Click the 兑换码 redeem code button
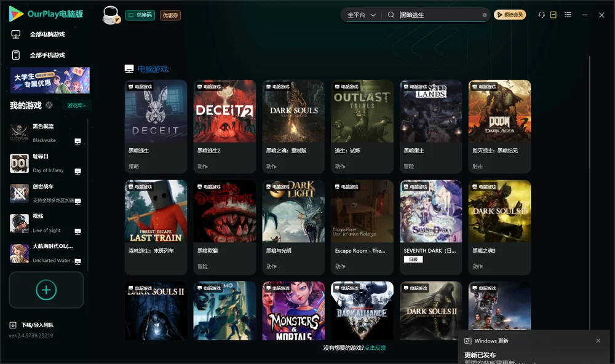Image resolution: width=615 pixels, height=364 pixels. [140, 15]
